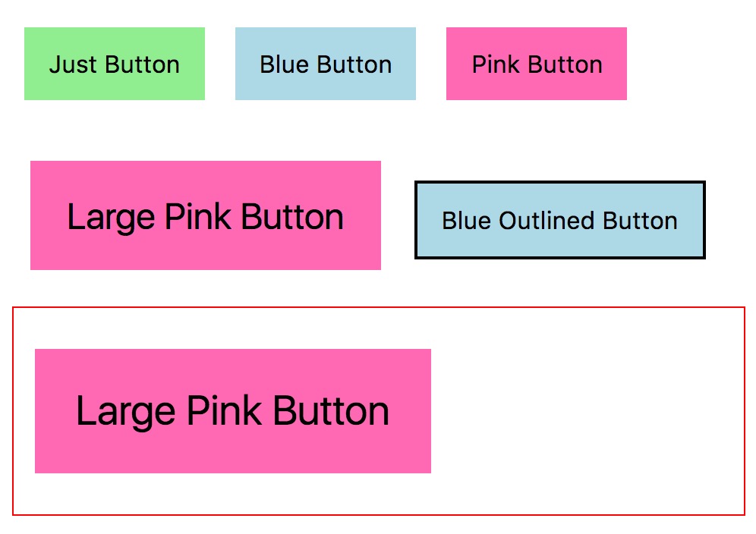The width and height of the screenshot is (756, 534).
Task: Click the green button labeled Just Button
Action: (115, 64)
